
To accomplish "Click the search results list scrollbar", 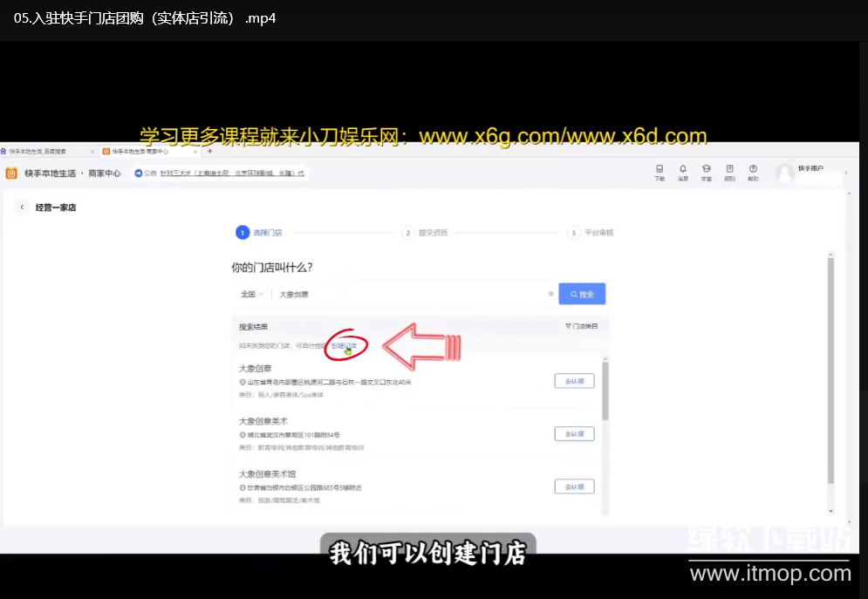I will pyautogui.click(x=605, y=392).
